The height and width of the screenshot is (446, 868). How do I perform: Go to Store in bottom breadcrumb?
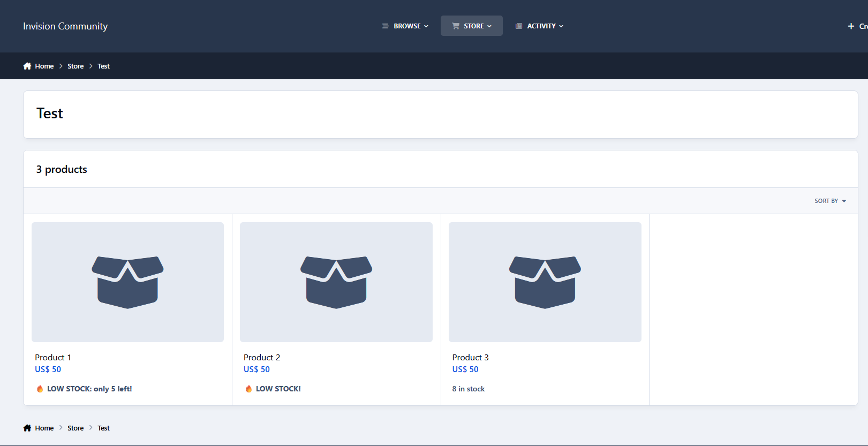click(76, 428)
